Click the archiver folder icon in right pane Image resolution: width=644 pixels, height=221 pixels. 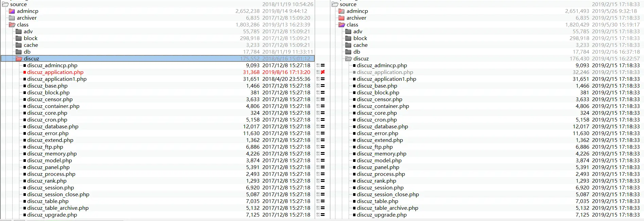[342, 18]
